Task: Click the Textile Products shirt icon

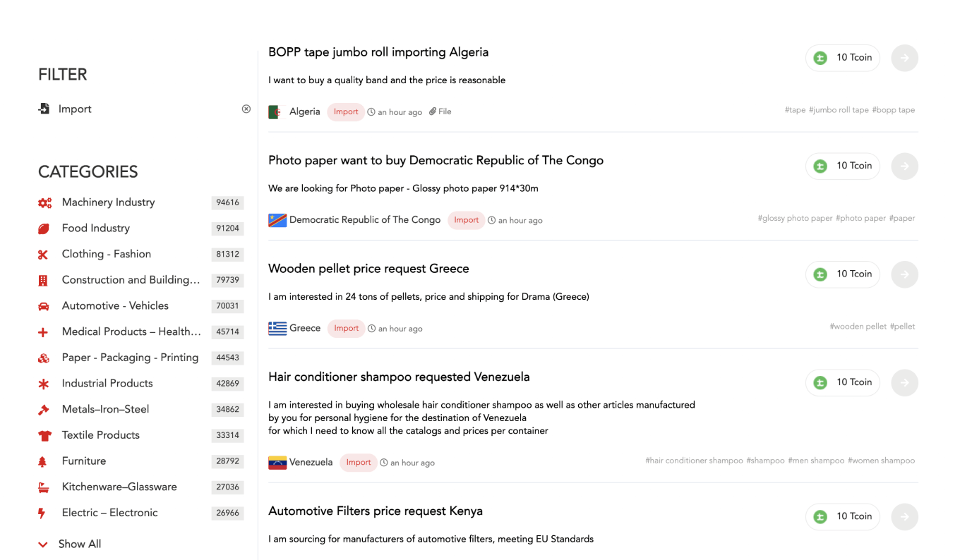Action: tap(44, 436)
